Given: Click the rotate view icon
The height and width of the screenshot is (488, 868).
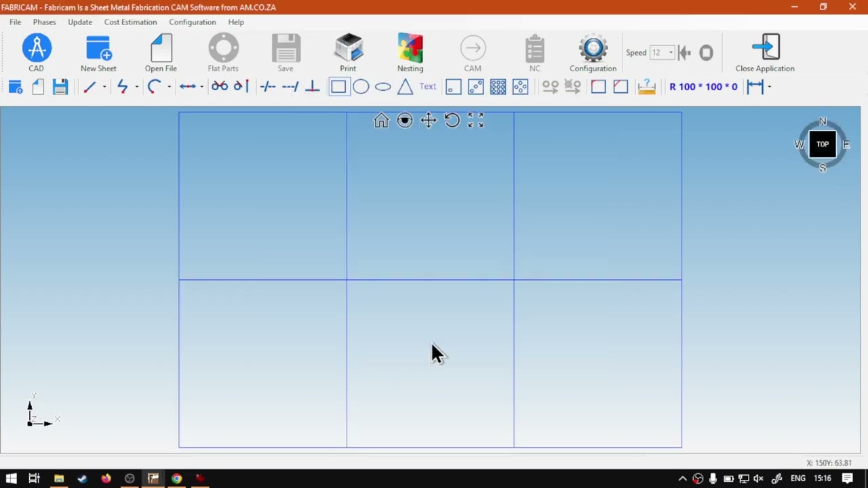Looking at the screenshot, I should pyautogui.click(x=452, y=121).
